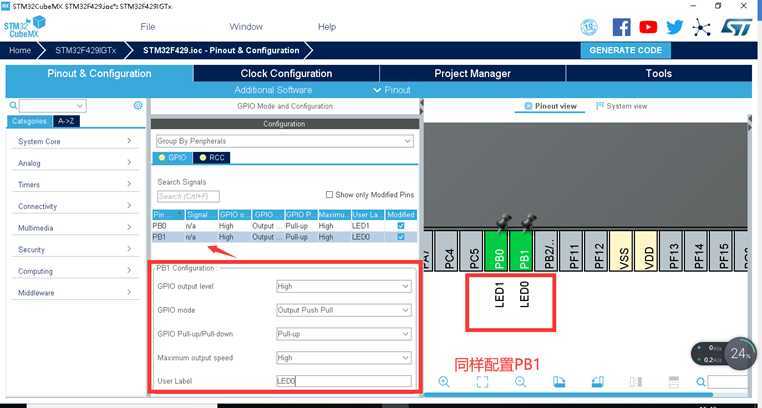Toggle Modified checkbox for PB1 row

pyautogui.click(x=401, y=237)
